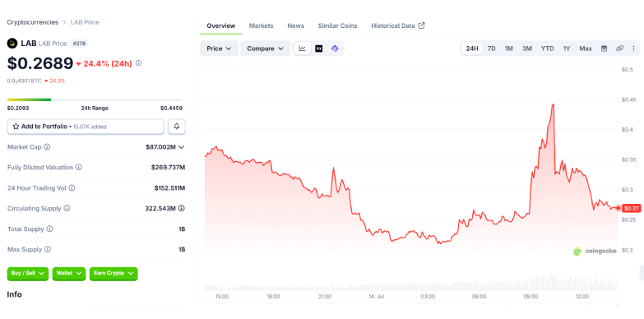Viewport: 644px width, 319px height.
Task: Click the $0.2093 range low value
Action: pyautogui.click(x=18, y=108)
